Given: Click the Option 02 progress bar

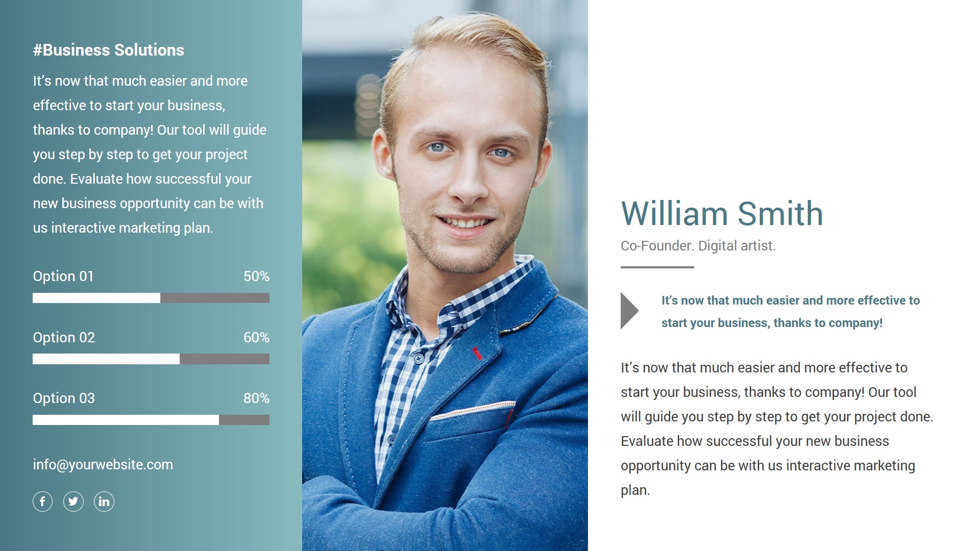Looking at the screenshot, I should pyautogui.click(x=151, y=359).
